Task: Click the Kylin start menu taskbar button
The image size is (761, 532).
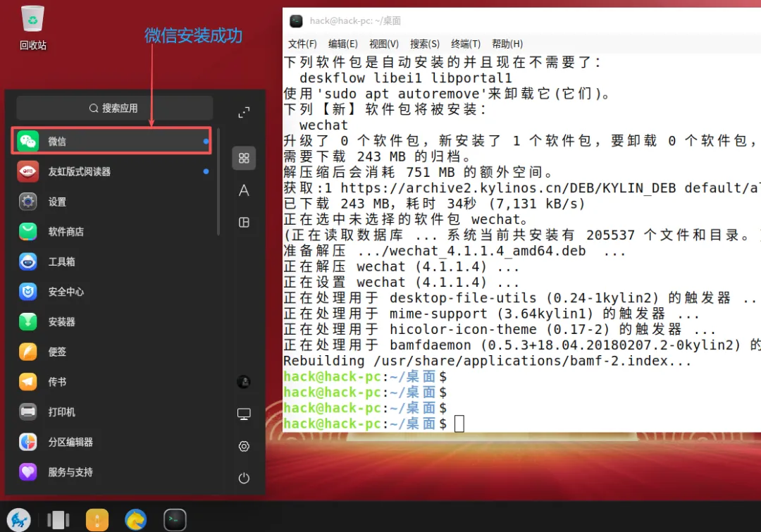Action: 19,520
